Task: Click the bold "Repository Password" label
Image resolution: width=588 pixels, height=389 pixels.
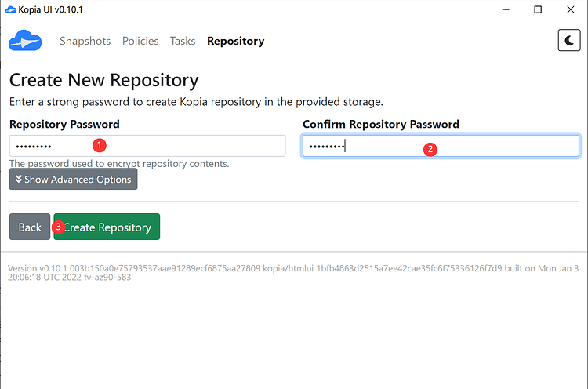Action: [x=64, y=124]
